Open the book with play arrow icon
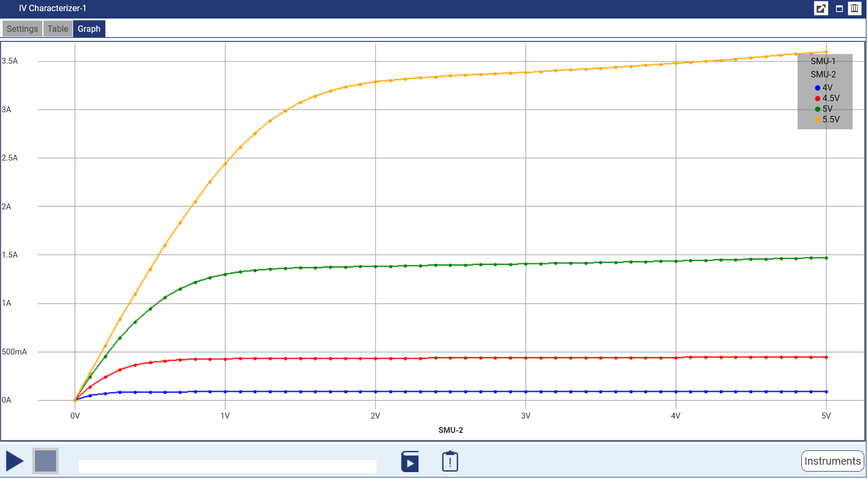 coord(410,462)
